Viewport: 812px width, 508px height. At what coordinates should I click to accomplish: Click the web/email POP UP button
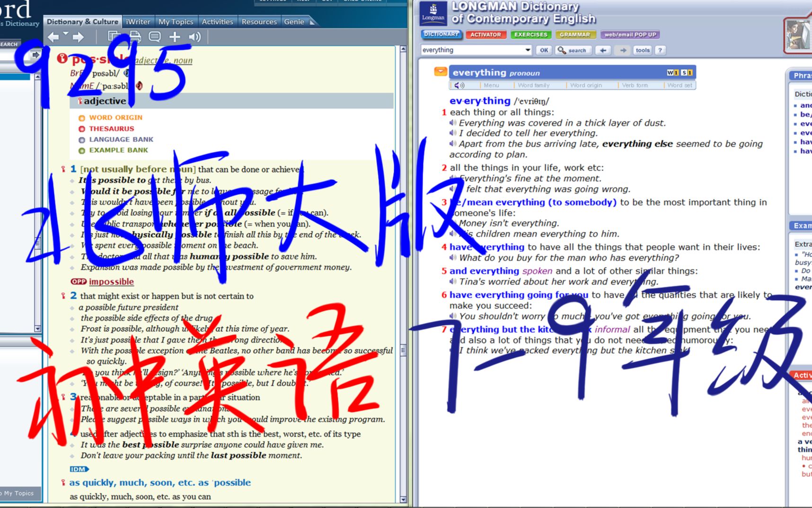click(x=630, y=35)
